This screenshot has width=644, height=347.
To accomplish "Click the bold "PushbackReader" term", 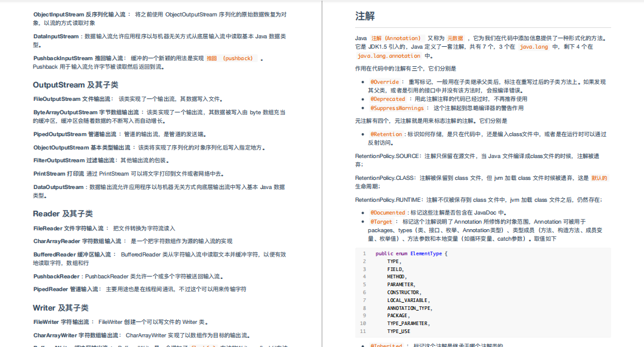I will (x=57, y=277).
